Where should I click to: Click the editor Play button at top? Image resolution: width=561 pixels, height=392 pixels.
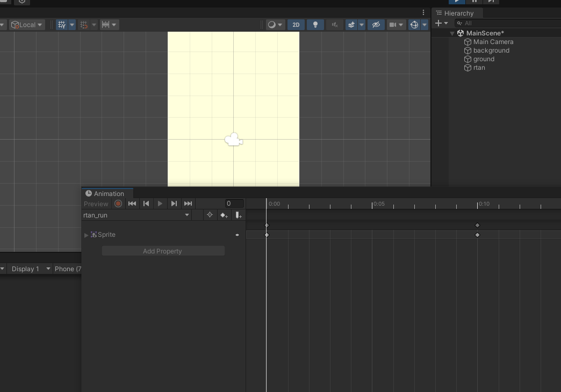click(x=457, y=2)
